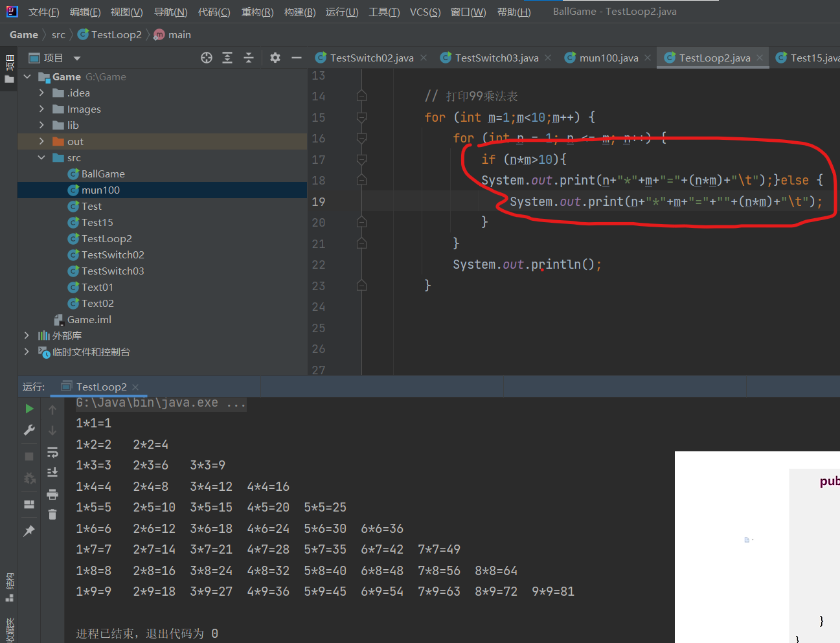
Task: Open project panel settings gear
Action: click(275, 58)
